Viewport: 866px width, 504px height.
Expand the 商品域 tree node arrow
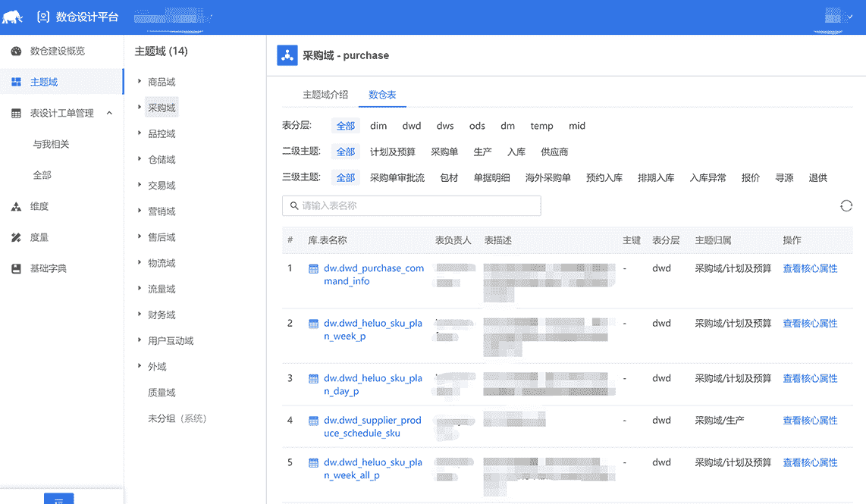pos(140,81)
